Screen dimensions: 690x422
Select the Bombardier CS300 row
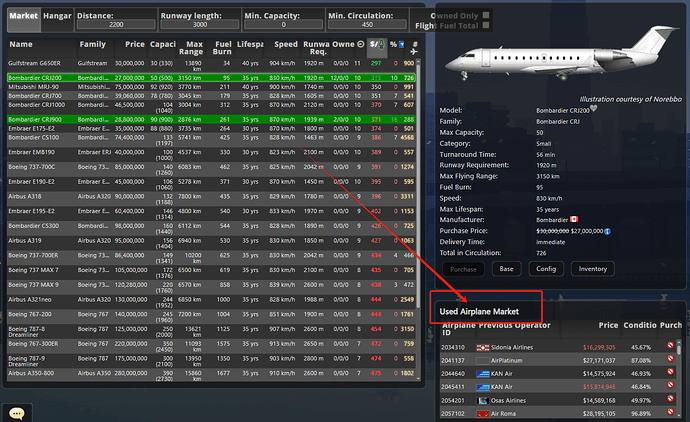click(211, 228)
